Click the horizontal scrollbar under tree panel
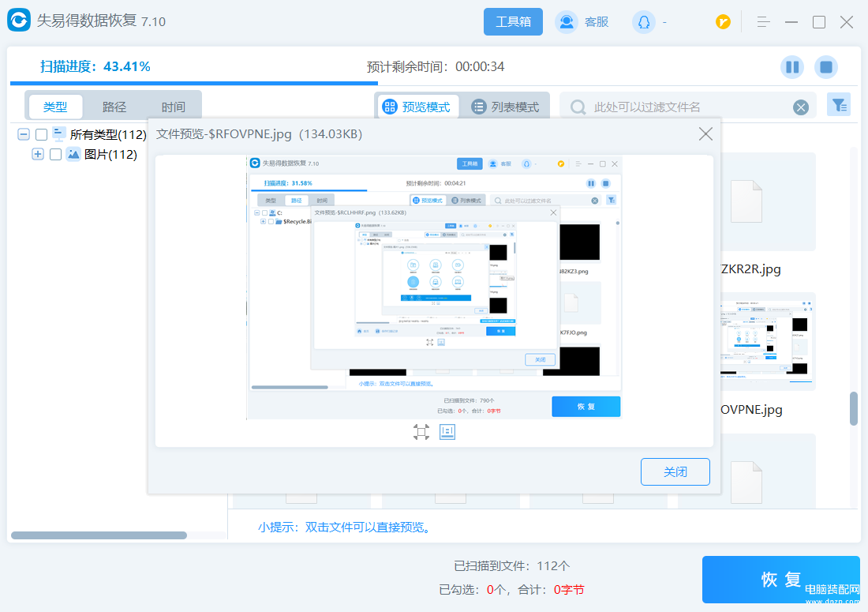This screenshot has height=612, width=868. (99, 535)
